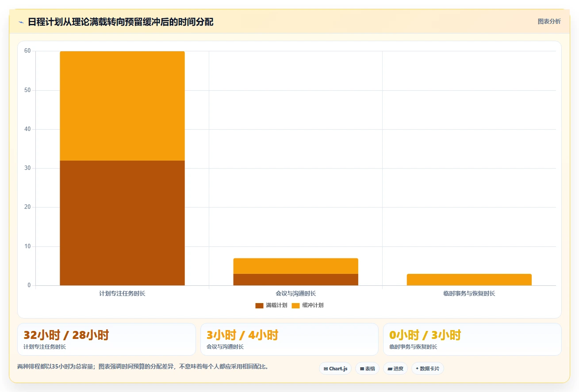Click the 临时事务与恢复时长 x-axis label
579x392 pixels.
pyautogui.click(x=469, y=293)
